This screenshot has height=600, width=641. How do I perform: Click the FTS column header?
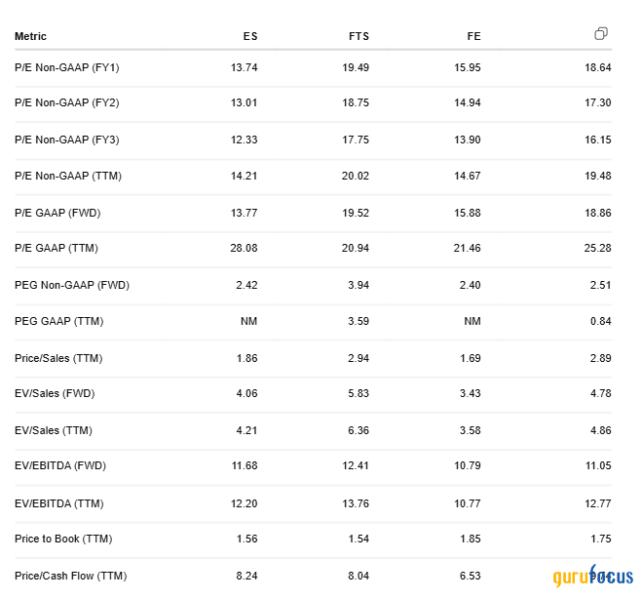tap(359, 36)
